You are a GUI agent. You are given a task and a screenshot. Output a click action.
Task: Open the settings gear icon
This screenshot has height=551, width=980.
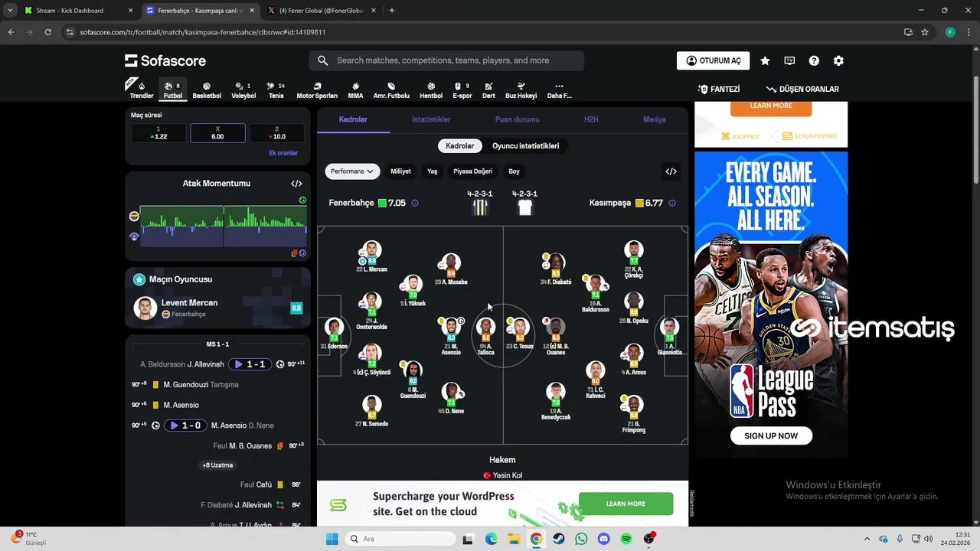(838, 60)
